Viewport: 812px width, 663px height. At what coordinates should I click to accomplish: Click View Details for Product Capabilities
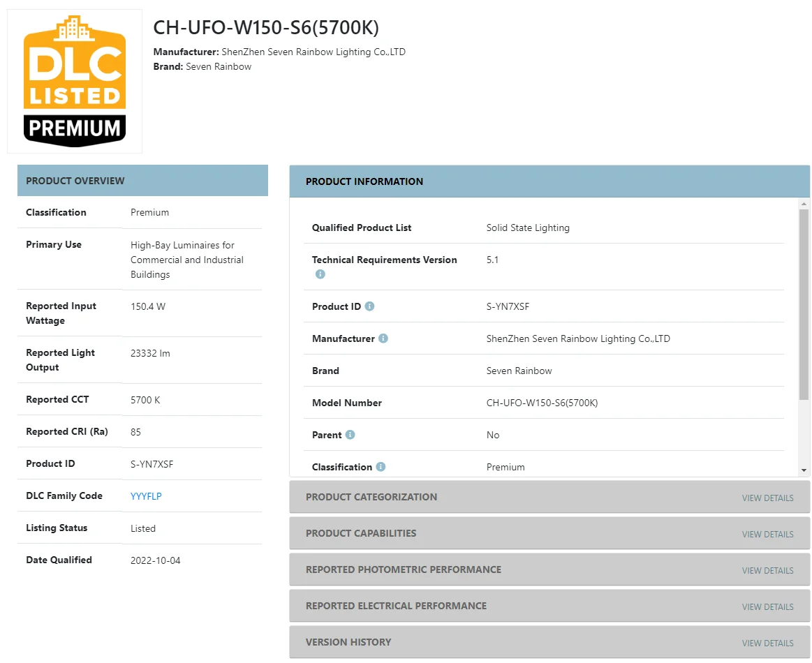(767, 534)
